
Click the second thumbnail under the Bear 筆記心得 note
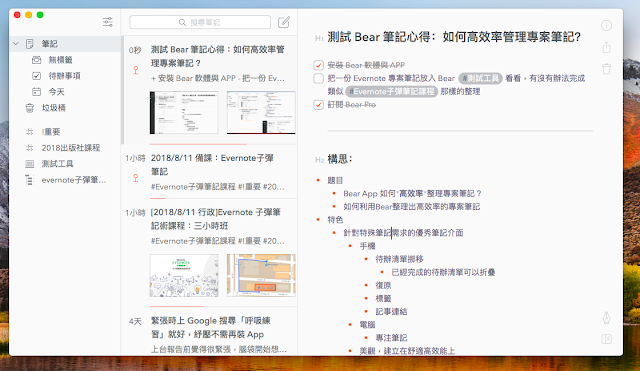pyautogui.click(x=261, y=112)
